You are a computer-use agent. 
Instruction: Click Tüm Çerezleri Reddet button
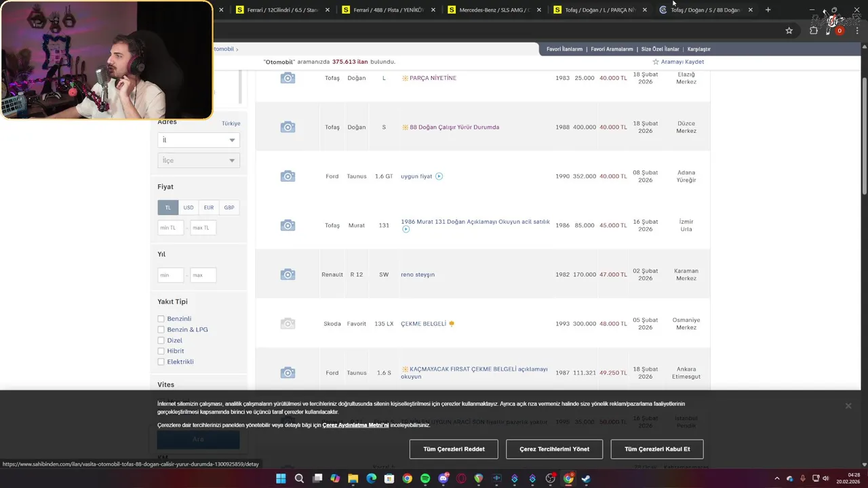click(x=454, y=449)
